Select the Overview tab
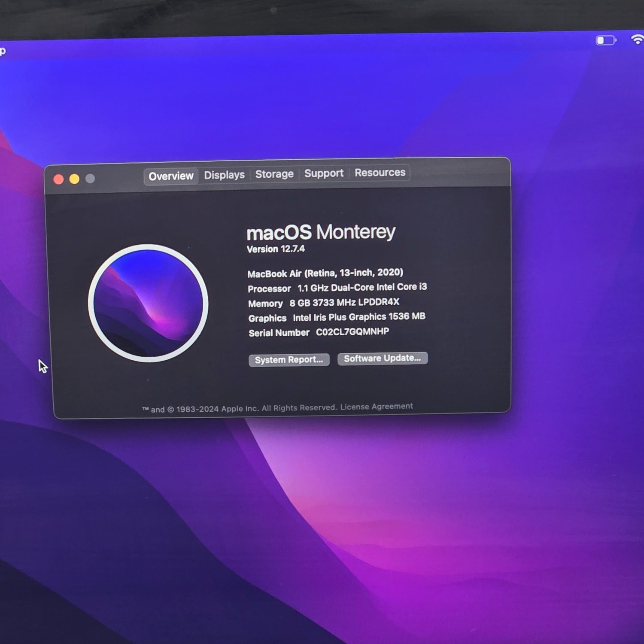The image size is (644, 644). tap(171, 176)
